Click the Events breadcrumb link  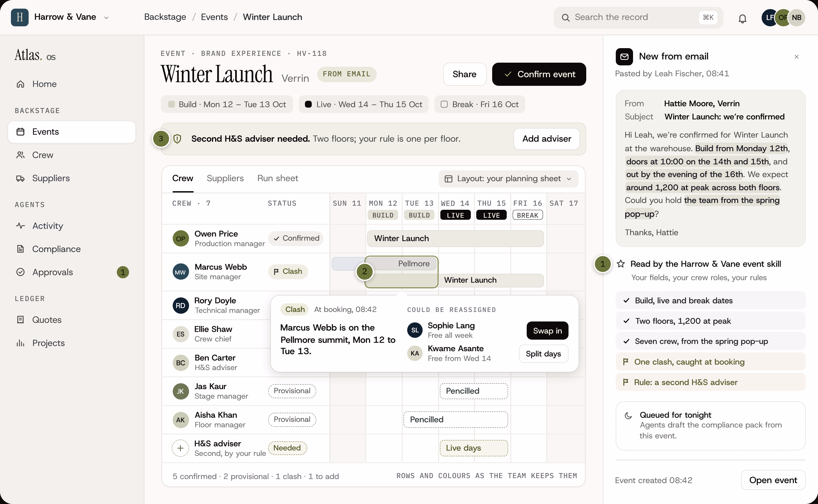[x=214, y=17]
